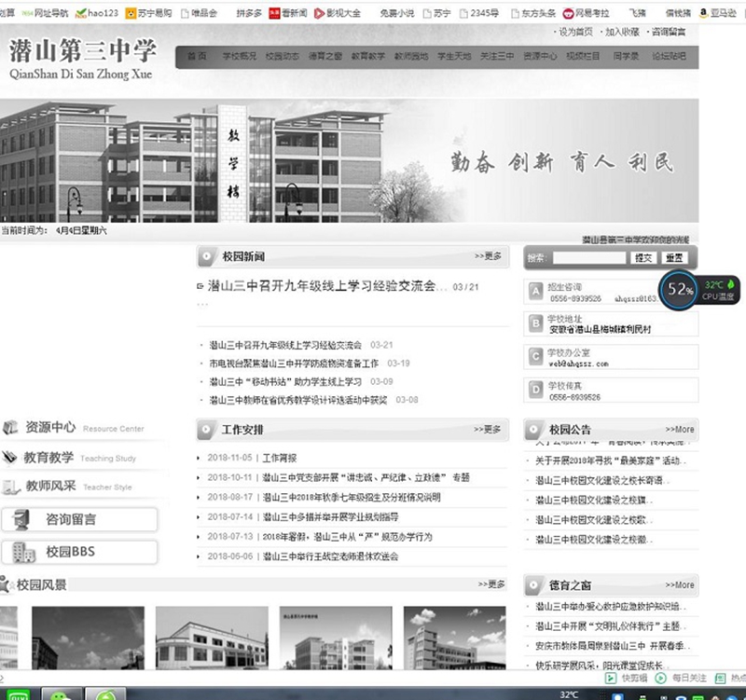Open the 咨询留言 button in sidebar
The image size is (746, 700).
78,519
